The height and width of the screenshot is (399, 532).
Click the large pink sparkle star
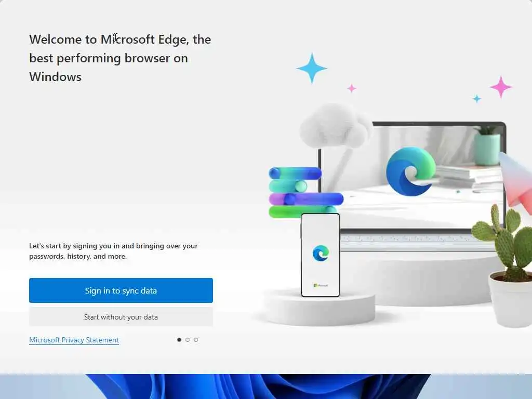point(501,87)
